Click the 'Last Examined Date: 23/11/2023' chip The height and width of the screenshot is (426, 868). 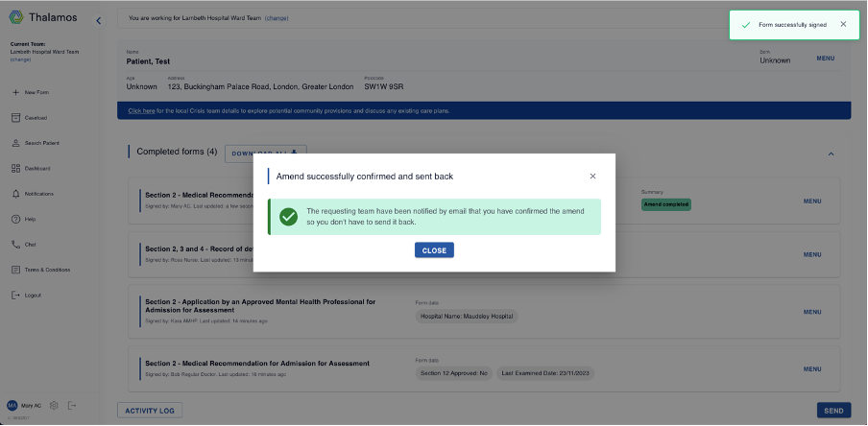pyautogui.click(x=545, y=373)
